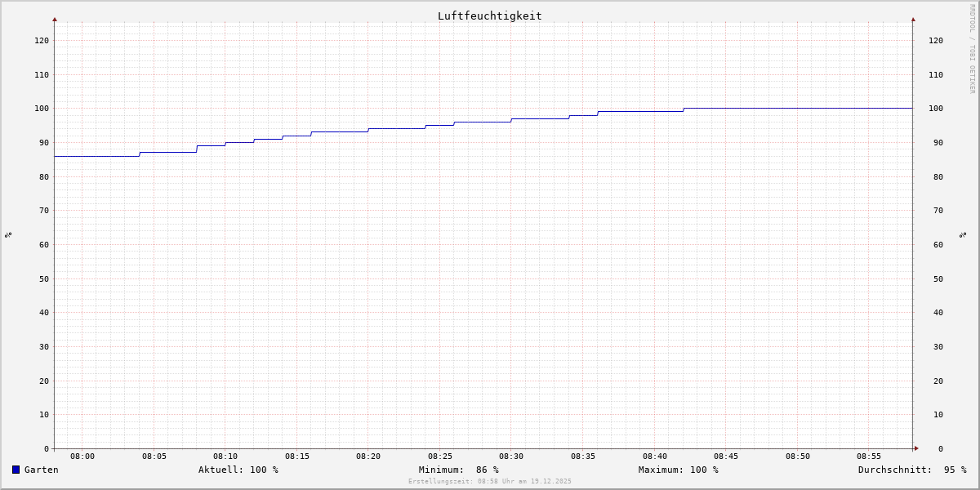Click the left percent axis unit symbol
This screenshot has height=490, width=980.
click(8, 235)
